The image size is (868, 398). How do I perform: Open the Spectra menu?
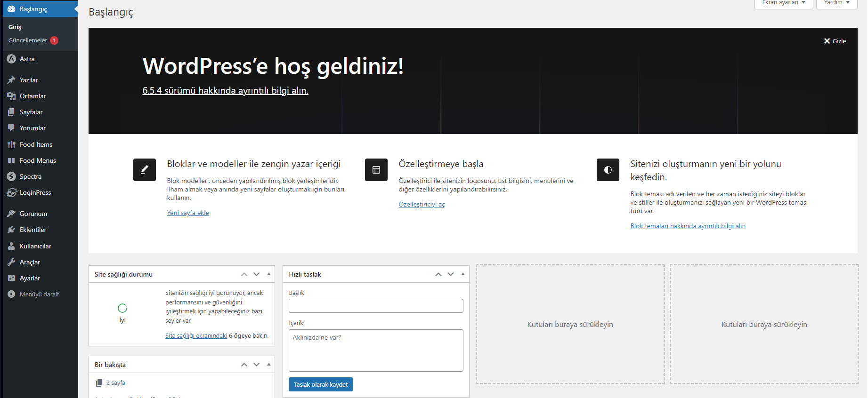pos(41,176)
